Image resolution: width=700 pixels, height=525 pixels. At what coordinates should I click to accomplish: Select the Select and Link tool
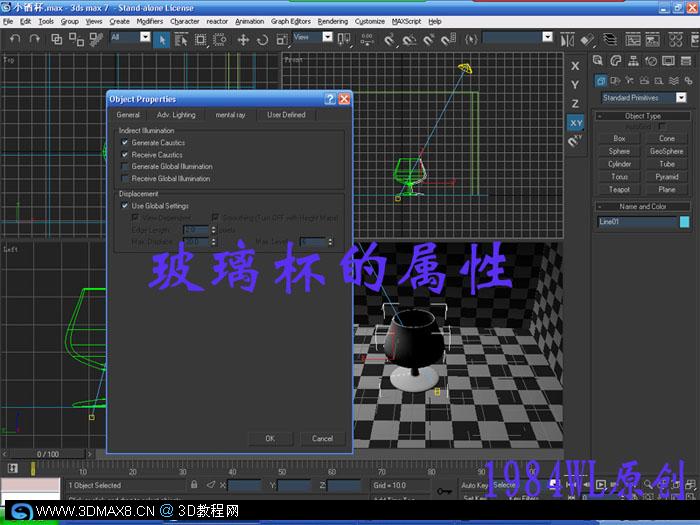tap(56, 39)
